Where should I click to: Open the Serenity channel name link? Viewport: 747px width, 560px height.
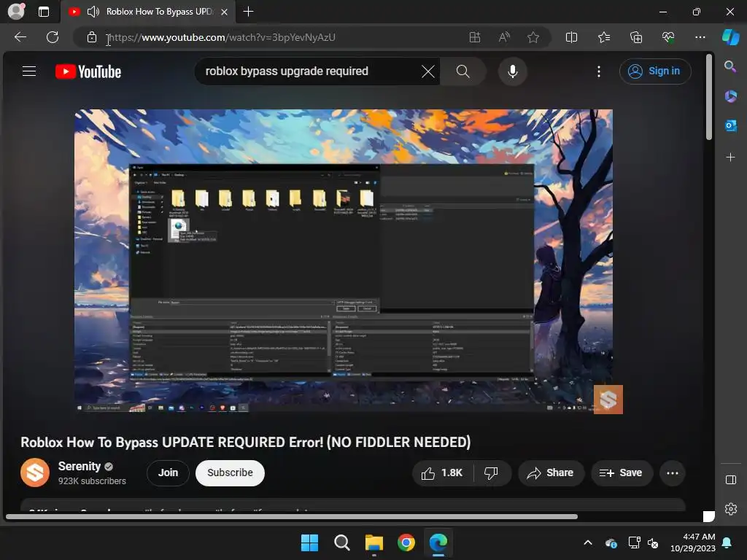(x=79, y=466)
